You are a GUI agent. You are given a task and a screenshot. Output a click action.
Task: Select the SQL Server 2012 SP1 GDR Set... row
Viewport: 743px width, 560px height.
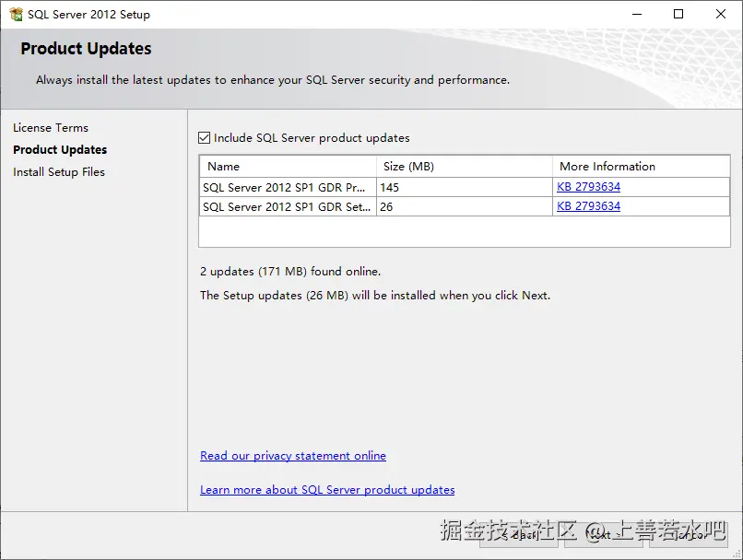(465, 206)
